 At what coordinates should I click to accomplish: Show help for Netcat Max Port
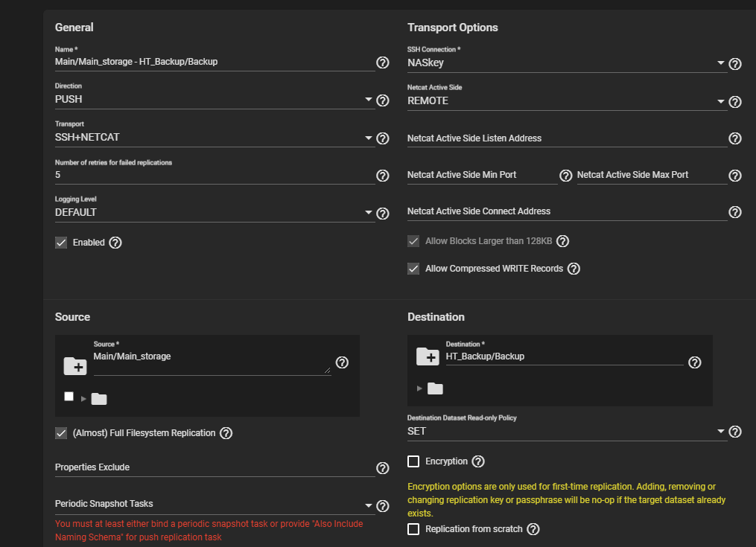pos(735,176)
